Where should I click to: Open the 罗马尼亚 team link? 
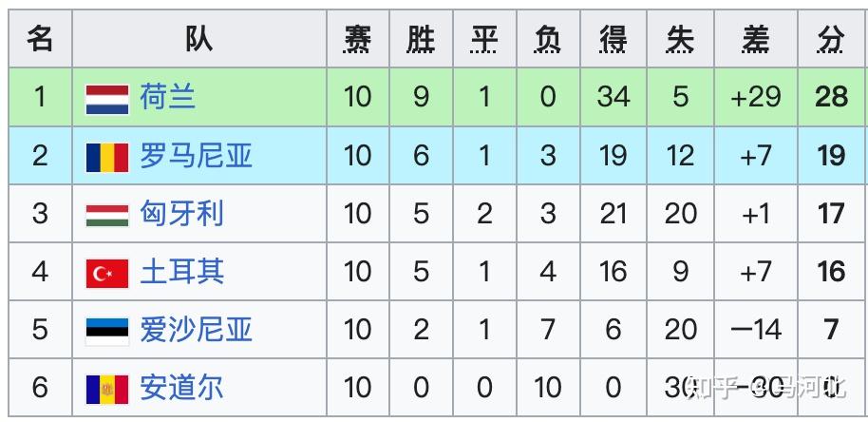[196, 156]
